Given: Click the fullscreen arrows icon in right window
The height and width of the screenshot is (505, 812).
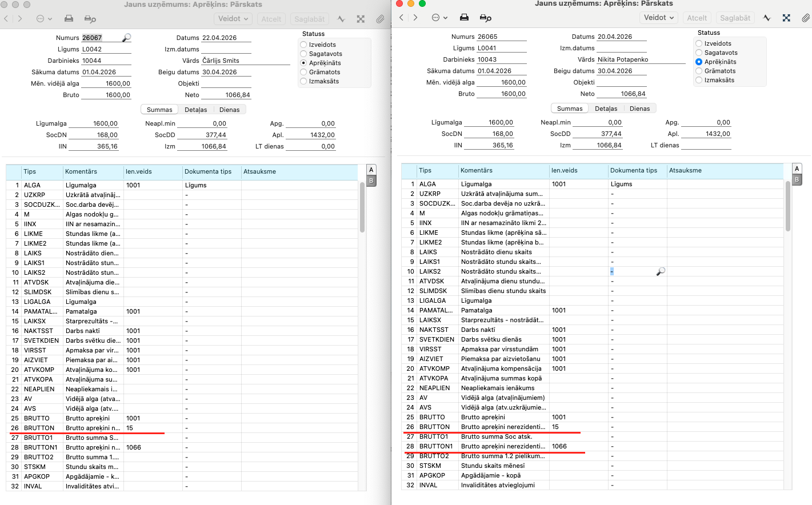Looking at the screenshot, I should (x=786, y=18).
